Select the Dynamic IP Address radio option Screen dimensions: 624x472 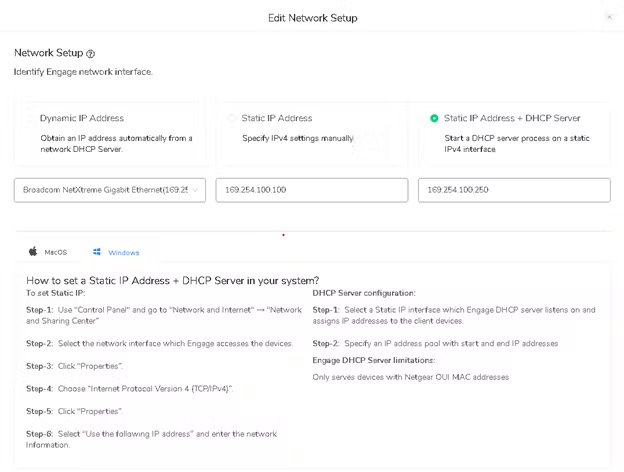pos(29,118)
